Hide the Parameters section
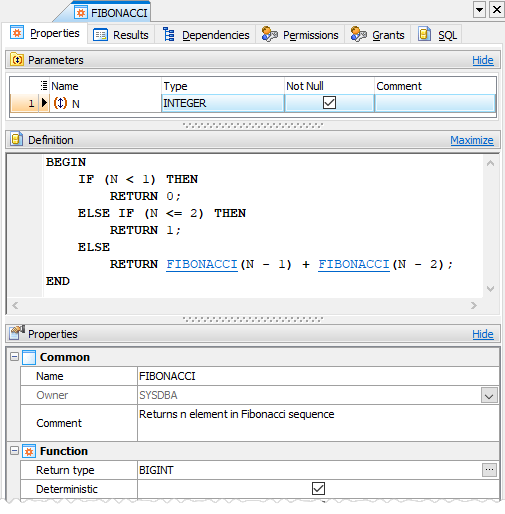This screenshot has height=514, width=505. coord(483,60)
